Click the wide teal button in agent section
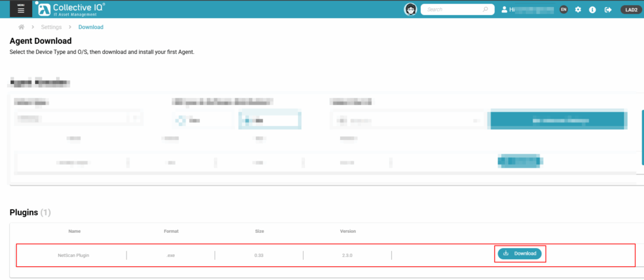 (x=557, y=119)
